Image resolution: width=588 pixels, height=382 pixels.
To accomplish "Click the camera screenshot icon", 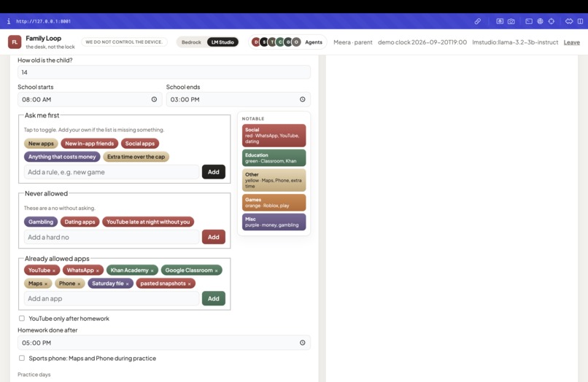I will (x=511, y=21).
